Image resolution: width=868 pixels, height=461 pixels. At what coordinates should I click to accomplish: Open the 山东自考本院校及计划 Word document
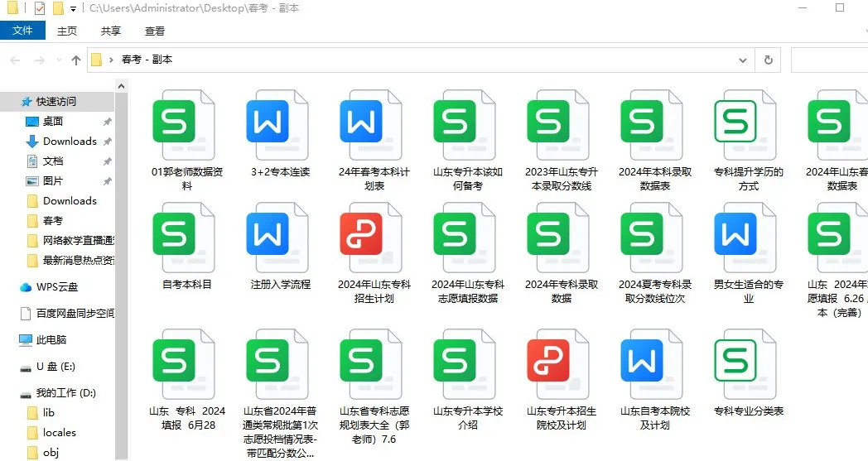point(652,364)
